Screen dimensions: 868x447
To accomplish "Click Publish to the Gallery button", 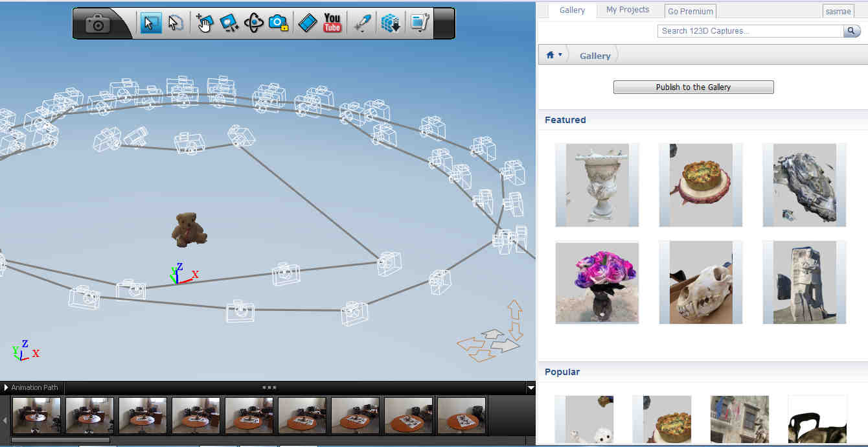I will 693,87.
